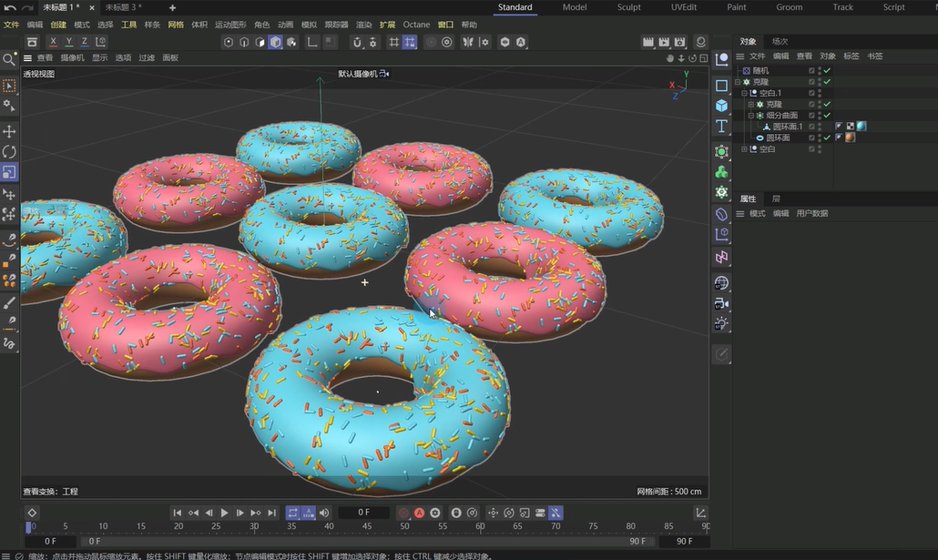Open status bar hamburger menu

coord(5,555)
